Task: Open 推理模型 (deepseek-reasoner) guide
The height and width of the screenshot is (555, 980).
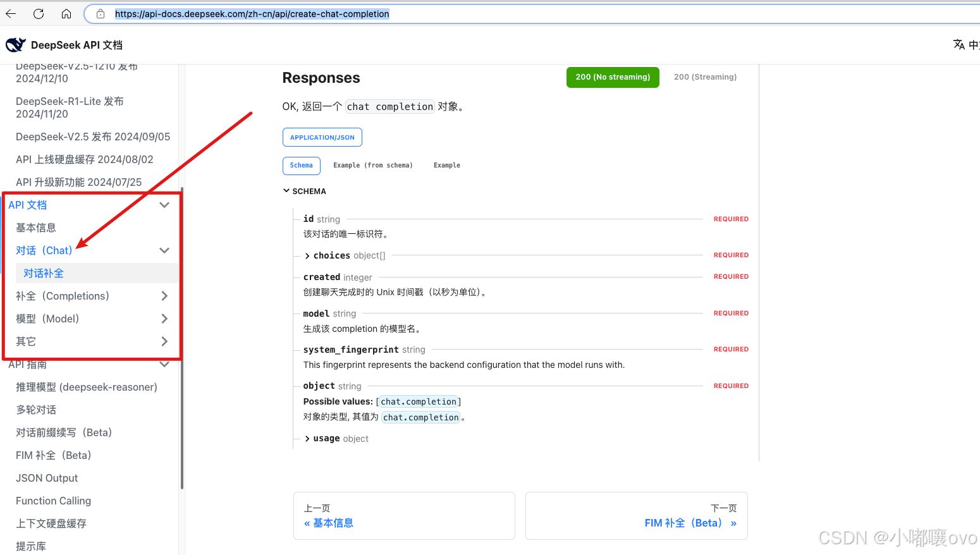Action: (x=87, y=387)
